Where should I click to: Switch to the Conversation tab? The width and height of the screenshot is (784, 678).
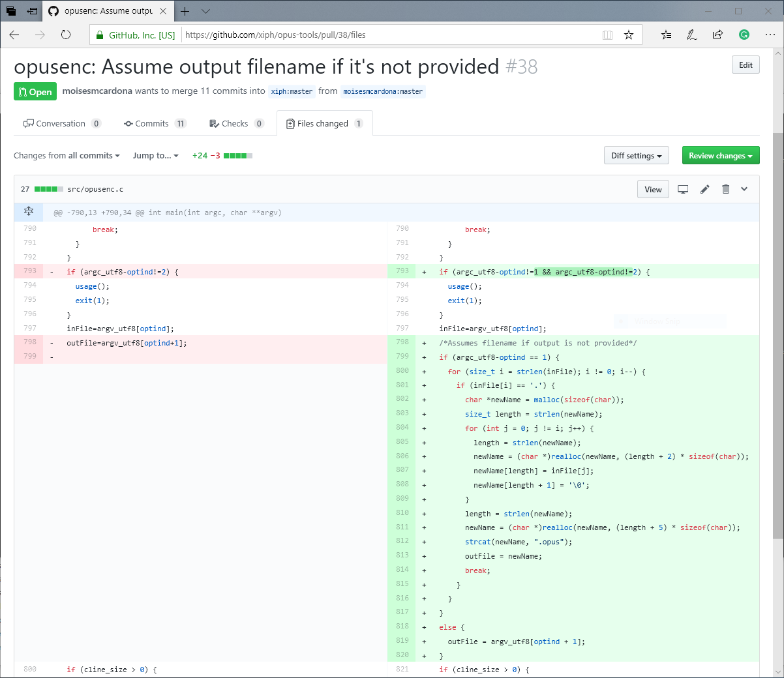[x=62, y=123]
